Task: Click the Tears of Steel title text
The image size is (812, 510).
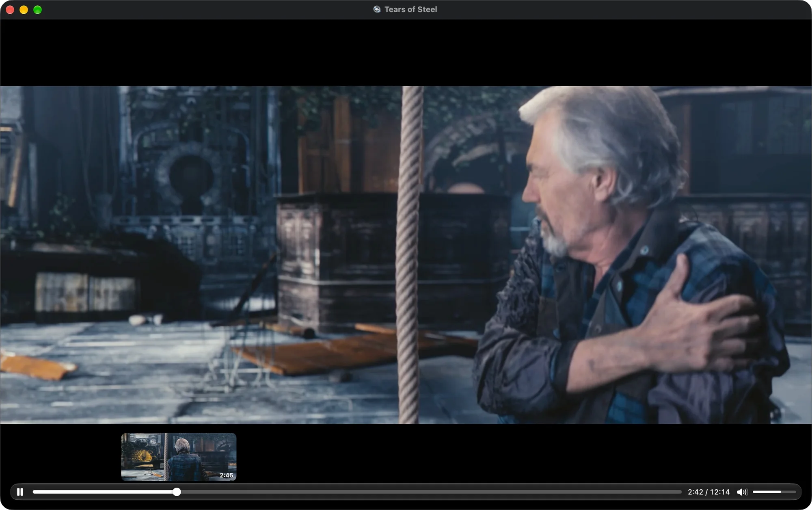Action: 410,9
